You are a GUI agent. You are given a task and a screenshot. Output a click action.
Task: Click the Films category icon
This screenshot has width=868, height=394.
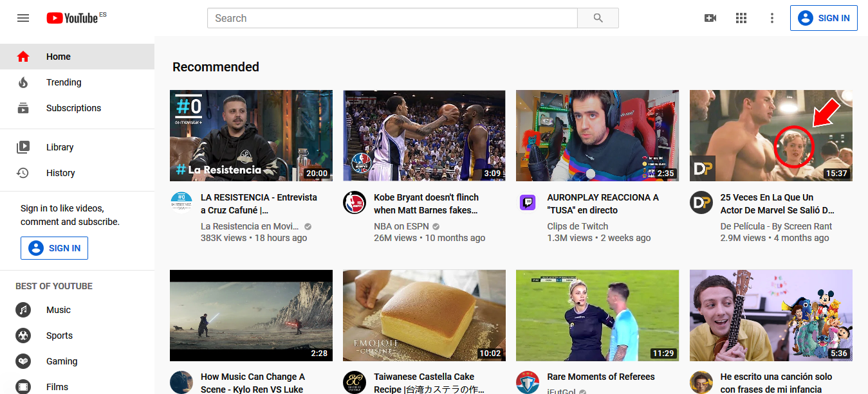23,387
